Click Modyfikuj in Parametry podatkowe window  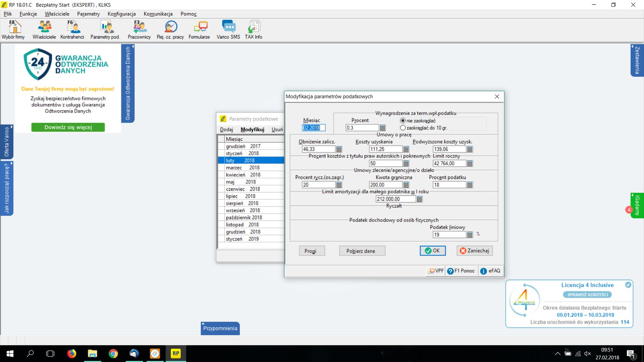click(x=252, y=129)
